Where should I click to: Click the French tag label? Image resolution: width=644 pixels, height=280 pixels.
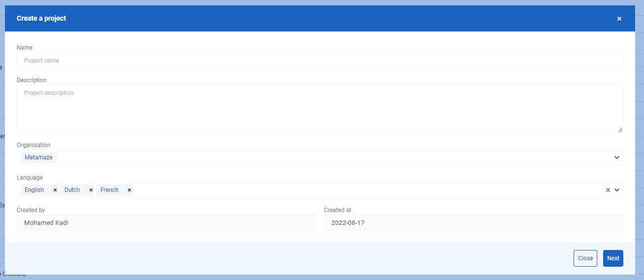point(109,190)
